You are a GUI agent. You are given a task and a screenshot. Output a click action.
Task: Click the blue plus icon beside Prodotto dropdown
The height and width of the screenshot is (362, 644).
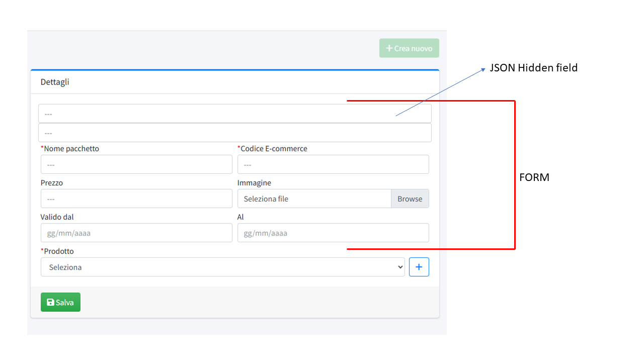(419, 266)
